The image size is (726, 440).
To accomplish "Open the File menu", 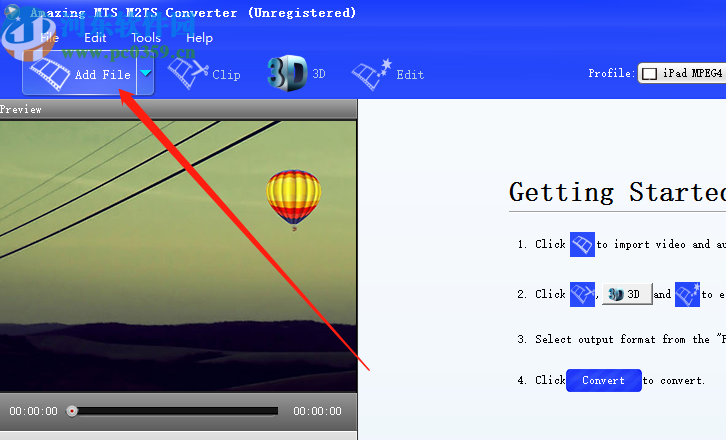I will pyautogui.click(x=50, y=38).
